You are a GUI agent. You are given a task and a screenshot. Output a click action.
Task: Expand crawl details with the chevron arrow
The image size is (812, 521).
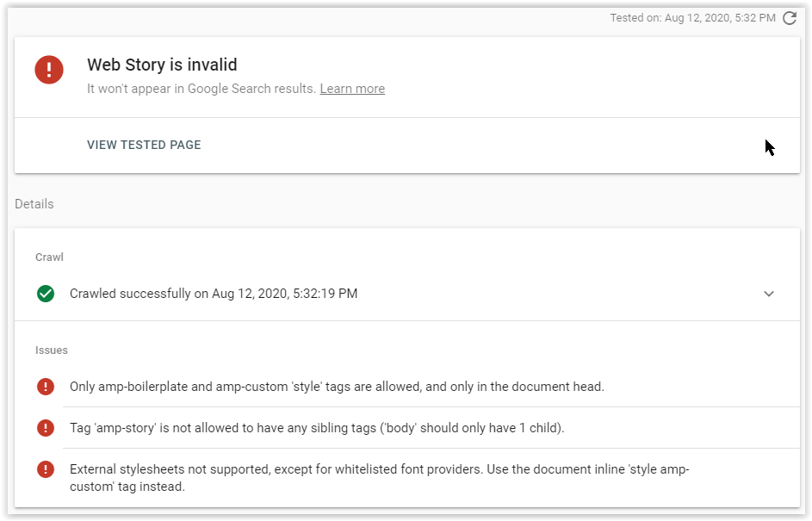coord(768,294)
